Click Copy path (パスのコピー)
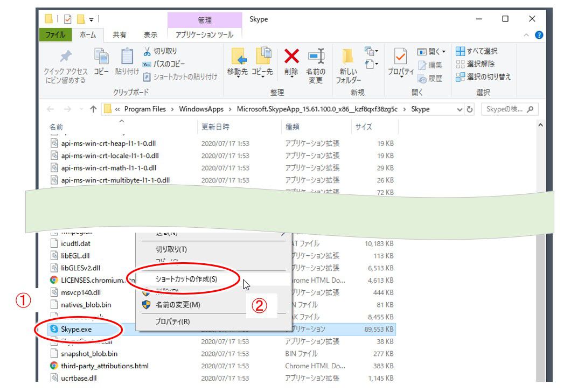 coord(164,64)
